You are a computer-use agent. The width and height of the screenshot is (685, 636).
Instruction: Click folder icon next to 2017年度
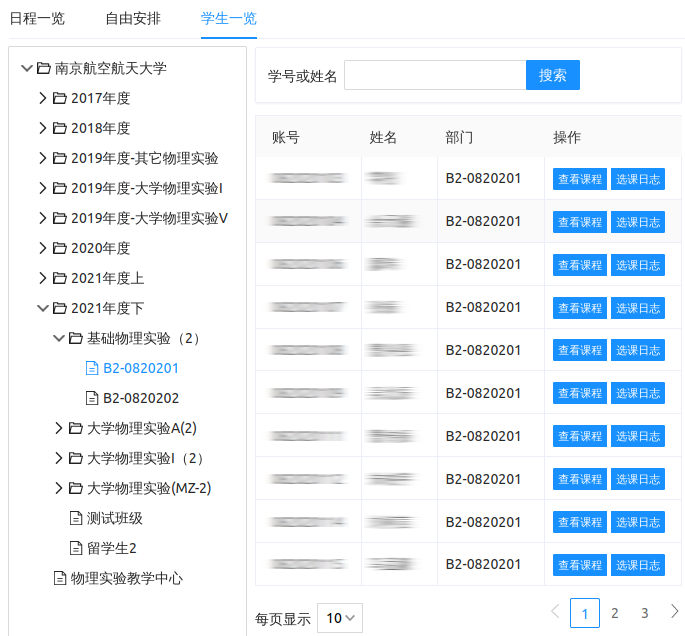click(x=59, y=99)
